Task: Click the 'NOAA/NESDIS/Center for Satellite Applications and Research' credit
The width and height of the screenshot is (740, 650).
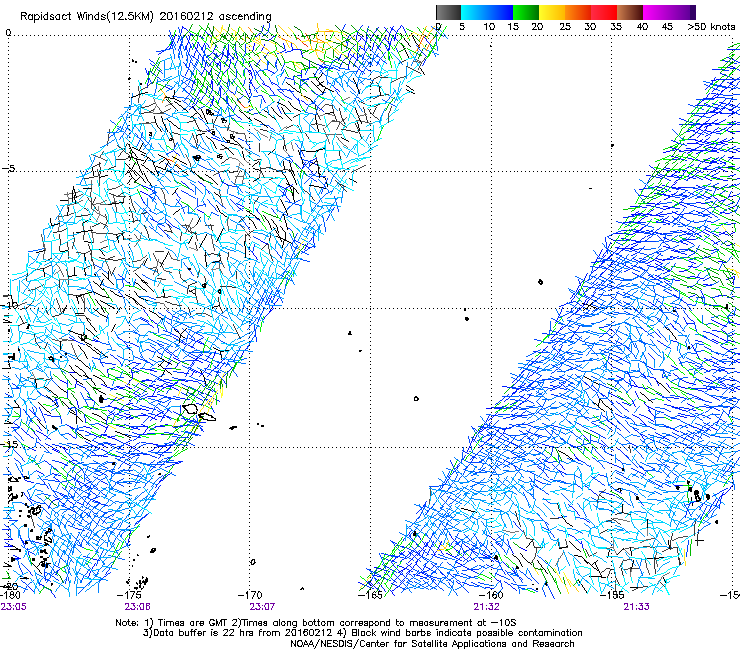Action: [x=432, y=644]
